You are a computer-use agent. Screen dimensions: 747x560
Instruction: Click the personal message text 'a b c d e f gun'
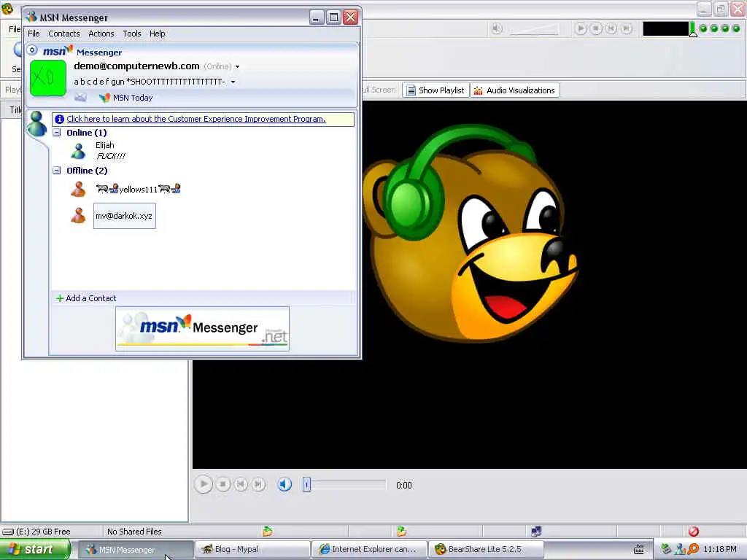tap(149, 82)
